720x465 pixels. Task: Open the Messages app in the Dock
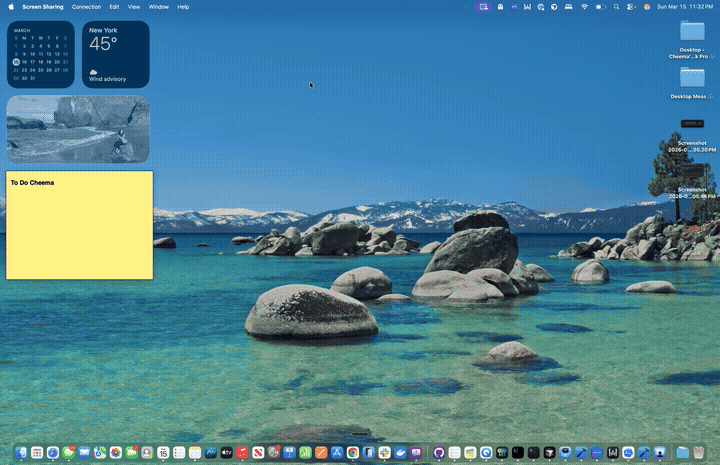click(68, 453)
